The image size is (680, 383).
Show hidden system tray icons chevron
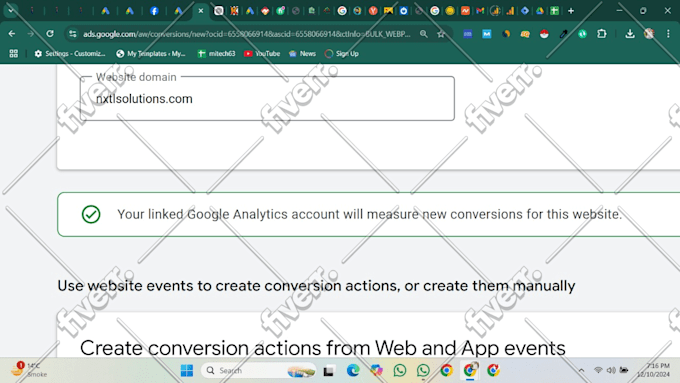click(x=581, y=370)
